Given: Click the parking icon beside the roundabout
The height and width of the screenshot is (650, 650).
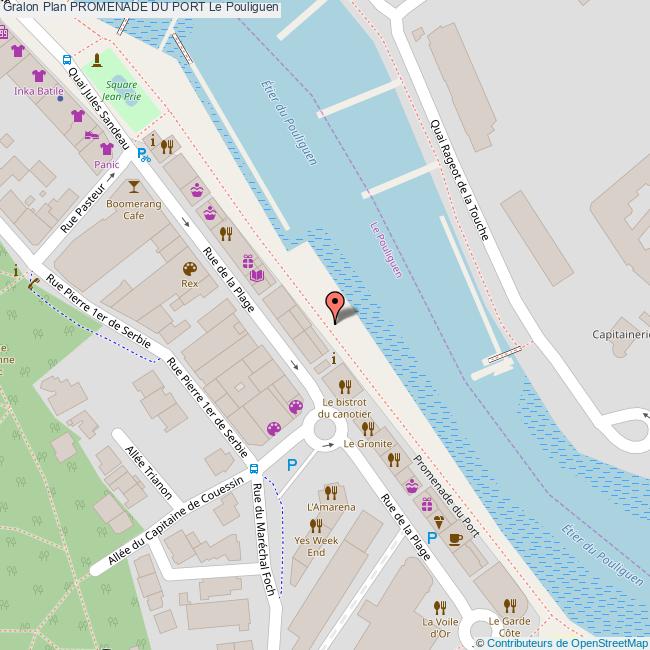Looking at the screenshot, I should pyautogui.click(x=292, y=465).
